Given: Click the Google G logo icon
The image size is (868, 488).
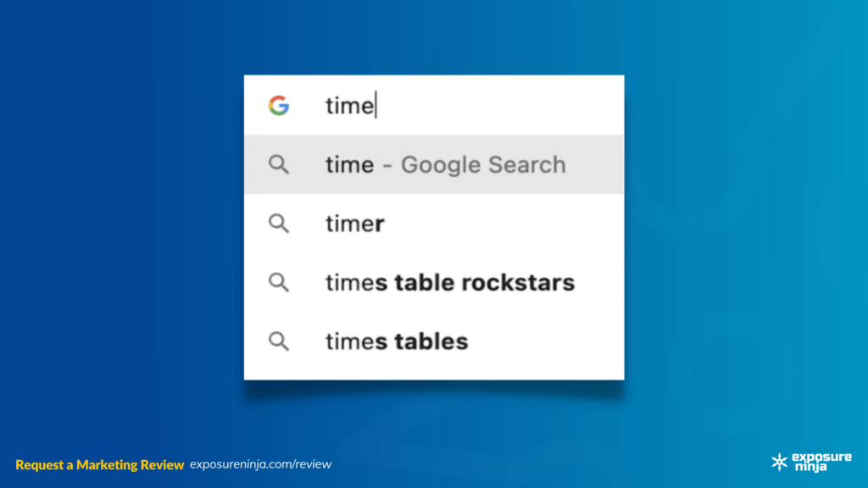Looking at the screenshot, I should [278, 105].
